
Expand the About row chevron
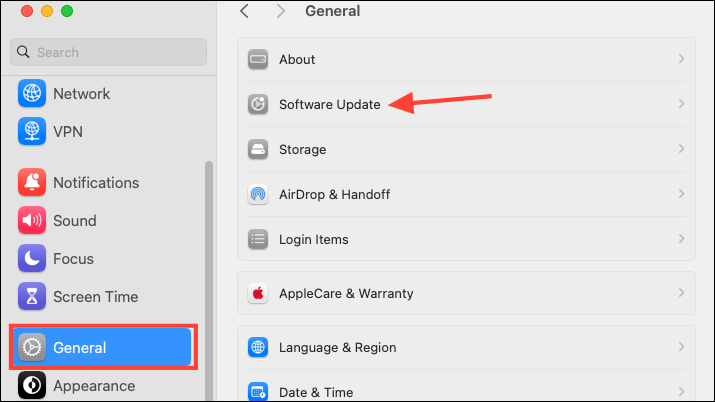[x=681, y=59]
